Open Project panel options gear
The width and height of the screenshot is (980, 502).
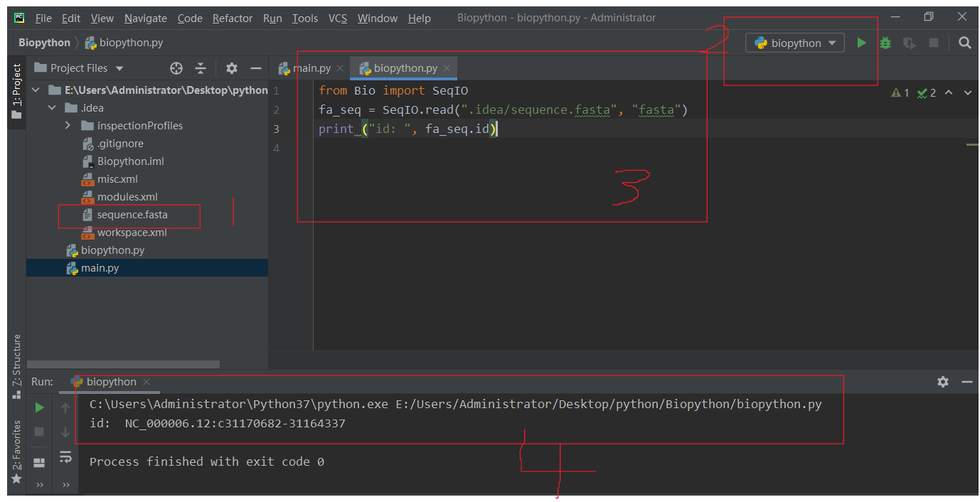[x=231, y=68]
